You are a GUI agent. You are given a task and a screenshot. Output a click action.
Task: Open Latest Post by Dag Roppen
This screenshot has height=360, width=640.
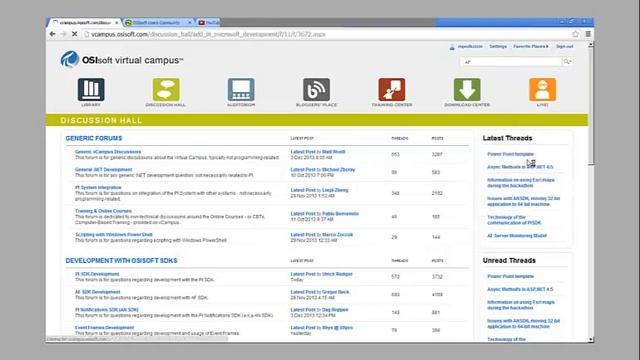click(319, 310)
